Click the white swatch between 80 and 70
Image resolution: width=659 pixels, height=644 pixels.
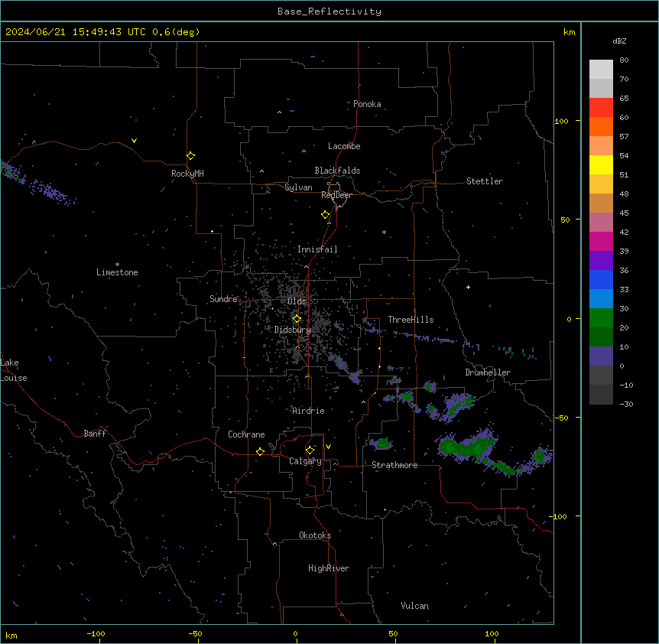[x=601, y=70]
